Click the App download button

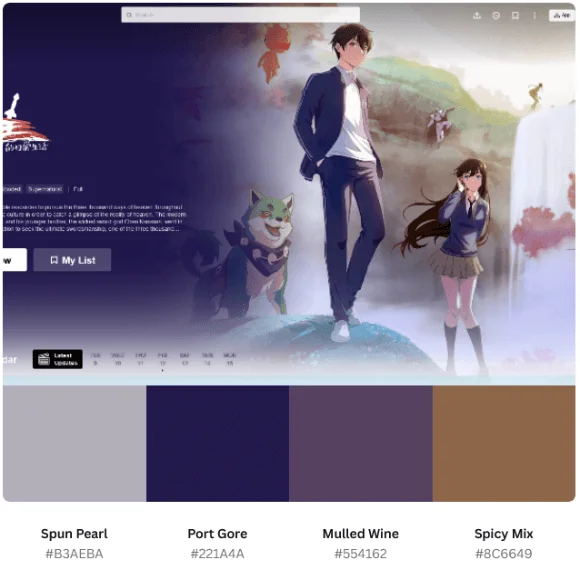point(562,15)
